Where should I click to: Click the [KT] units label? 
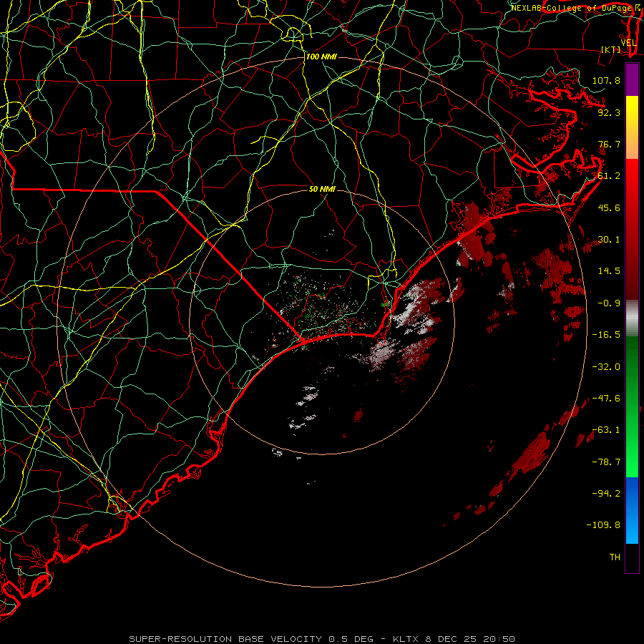(611, 49)
